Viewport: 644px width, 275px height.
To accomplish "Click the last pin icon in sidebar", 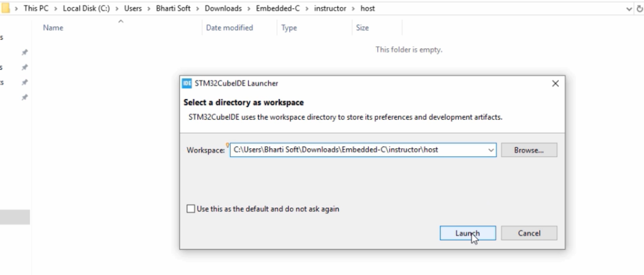I will (x=25, y=97).
